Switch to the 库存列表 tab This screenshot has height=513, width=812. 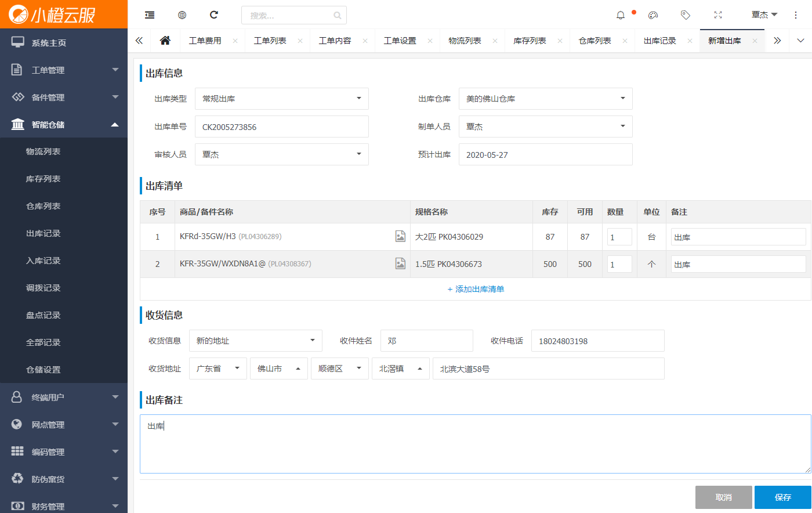[530, 41]
